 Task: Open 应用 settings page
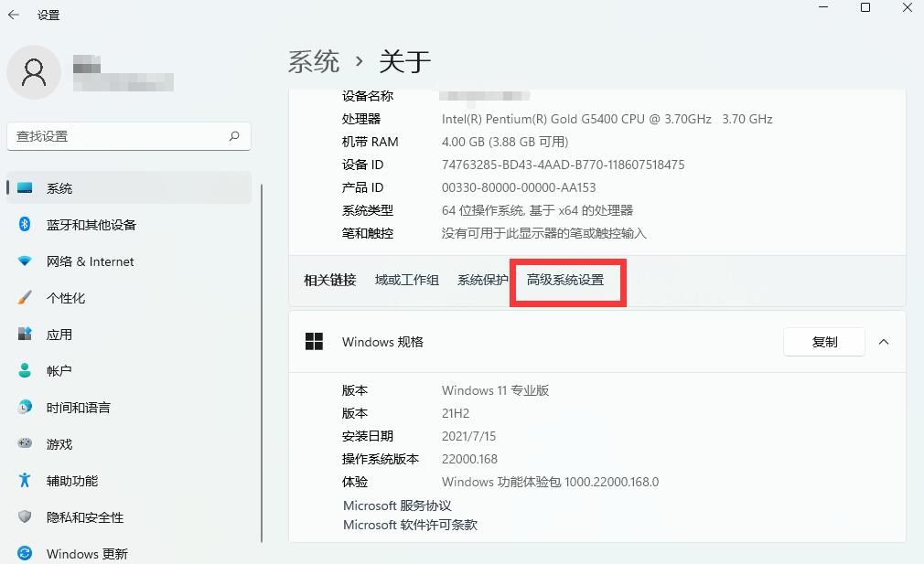(x=129, y=334)
